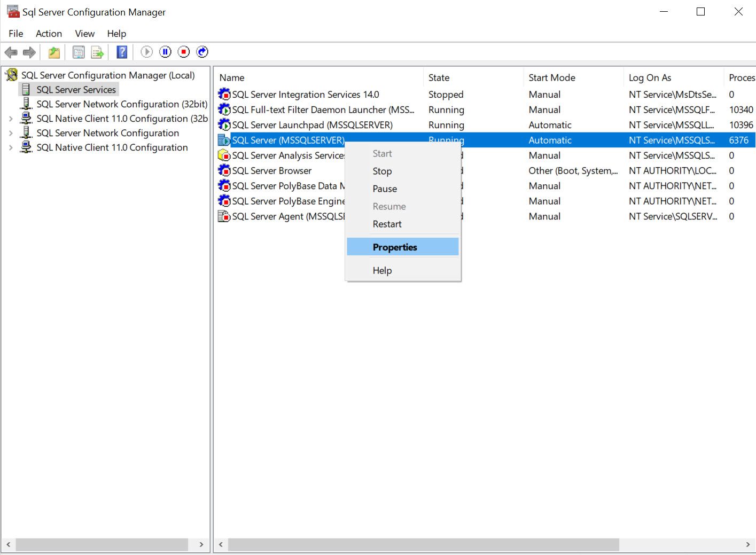Image resolution: width=756 pixels, height=555 pixels.
Task: Click the SQL Server Network Configuration (32bit) icon
Action: click(x=26, y=104)
